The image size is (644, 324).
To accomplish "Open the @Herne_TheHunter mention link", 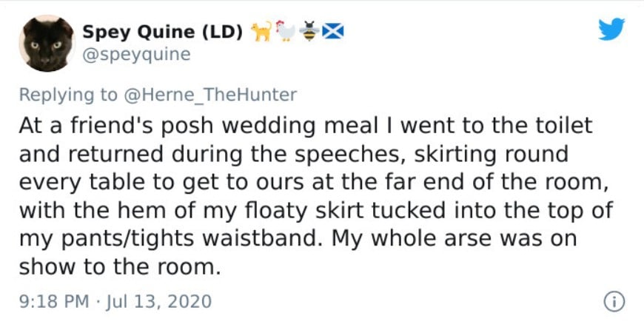I will click(209, 95).
